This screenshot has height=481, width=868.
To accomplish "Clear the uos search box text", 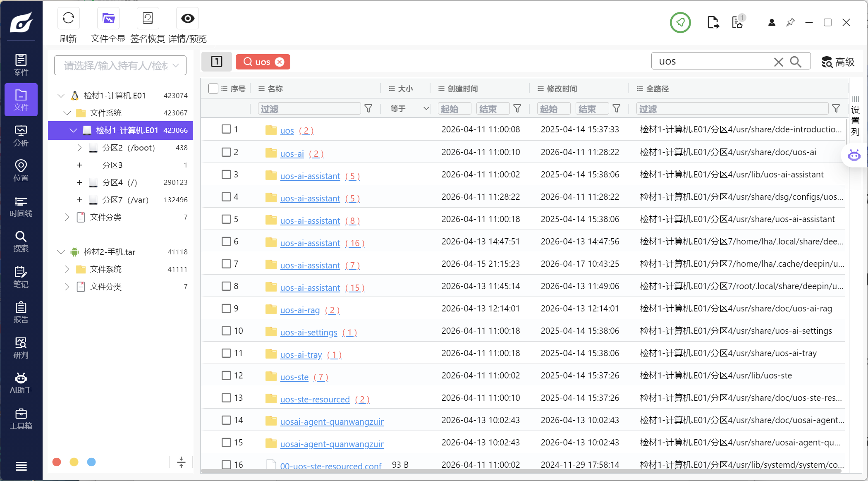I will (x=778, y=62).
